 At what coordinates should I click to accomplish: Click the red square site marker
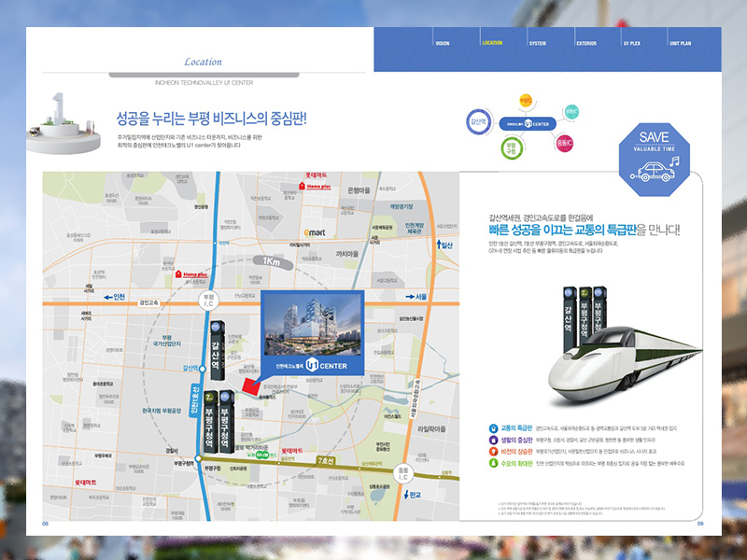coord(251,386)
